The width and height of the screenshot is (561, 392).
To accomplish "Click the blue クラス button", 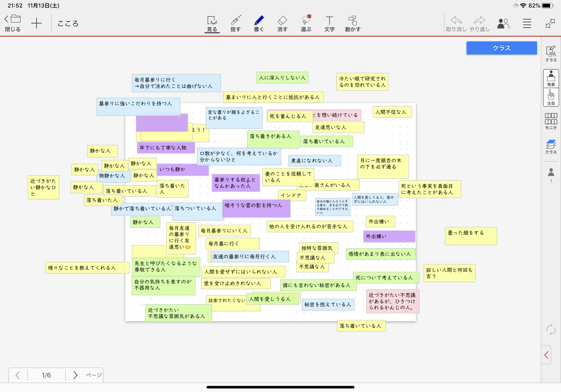I will [x=501, y=48].
